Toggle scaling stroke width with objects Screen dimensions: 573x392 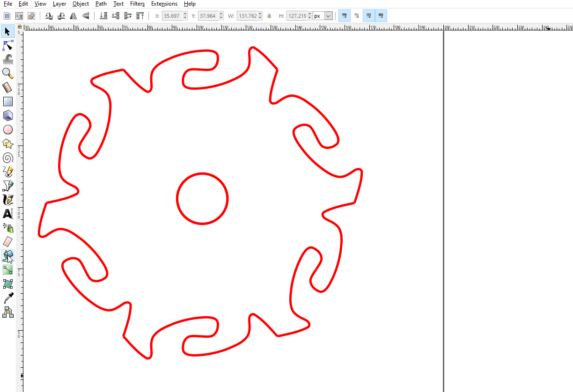(x=344, y=15)
